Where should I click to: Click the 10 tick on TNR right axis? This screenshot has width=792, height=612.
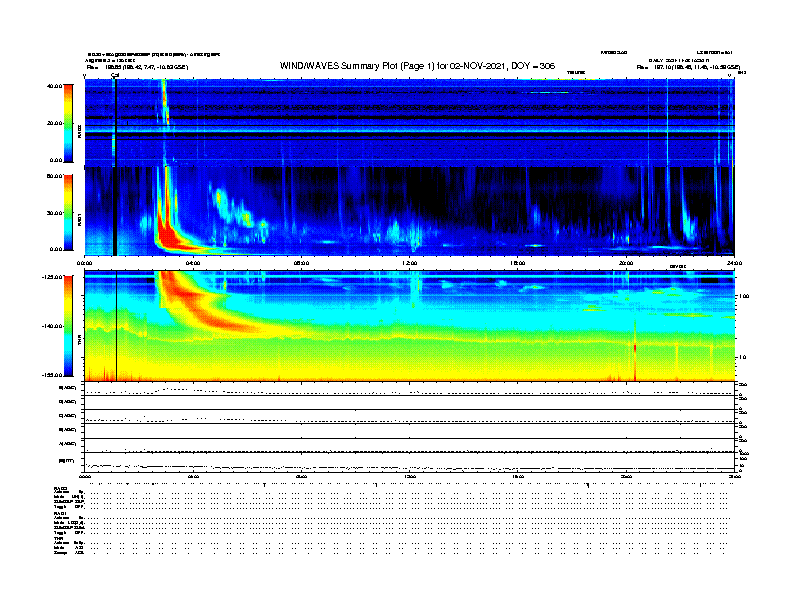(742, 358)
